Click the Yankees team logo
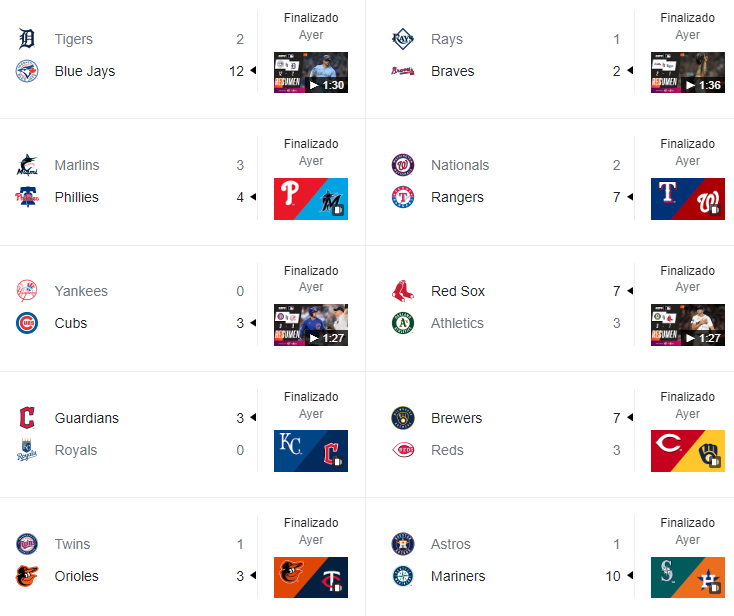 [27, 291]
